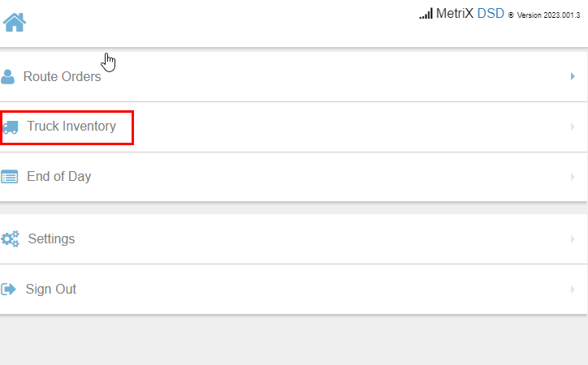Click the Version 2023.001.3 label

[548, 15]
